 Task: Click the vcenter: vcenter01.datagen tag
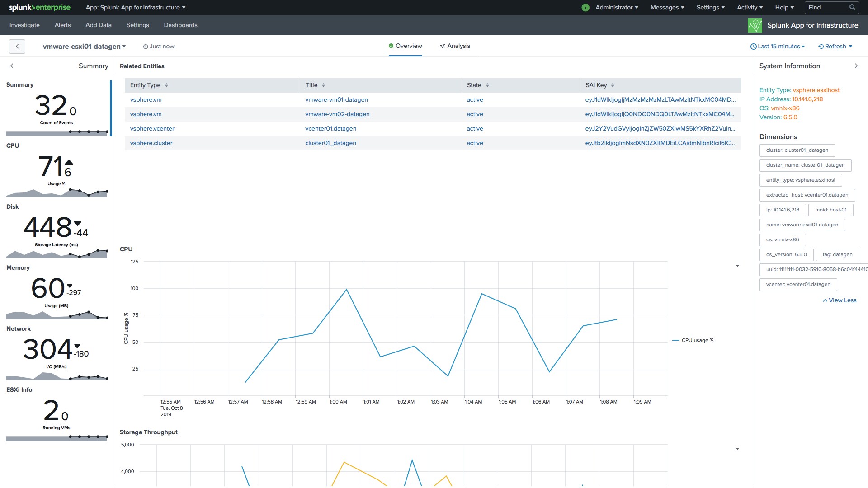coord(798,284)
